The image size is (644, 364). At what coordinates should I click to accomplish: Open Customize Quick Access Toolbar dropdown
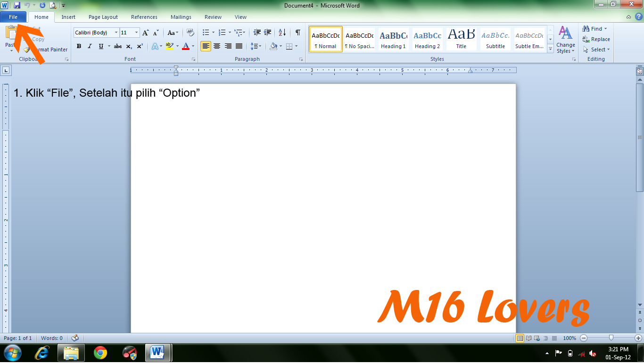tap(64, 6)
